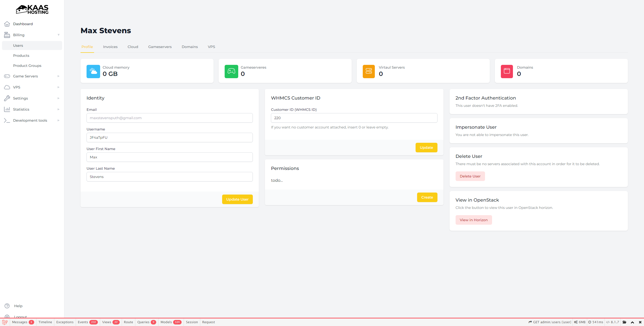Expand the Game Servers sidebar menu
This screenshot has width=644, height=326.
point(58,76)
